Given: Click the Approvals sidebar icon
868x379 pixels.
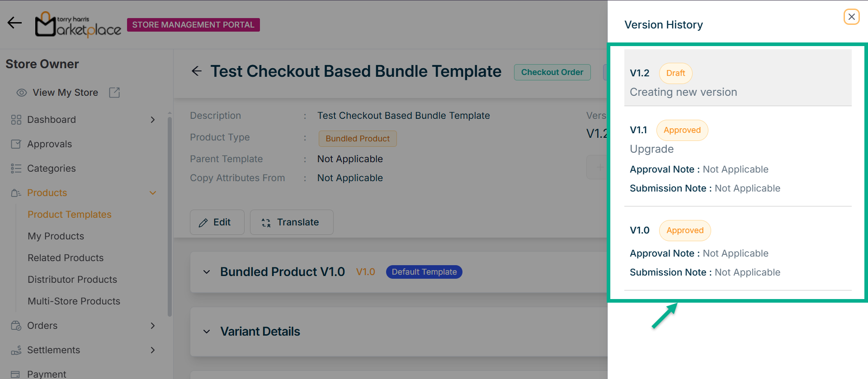Looking at the screenshot, I should point(16,144).
